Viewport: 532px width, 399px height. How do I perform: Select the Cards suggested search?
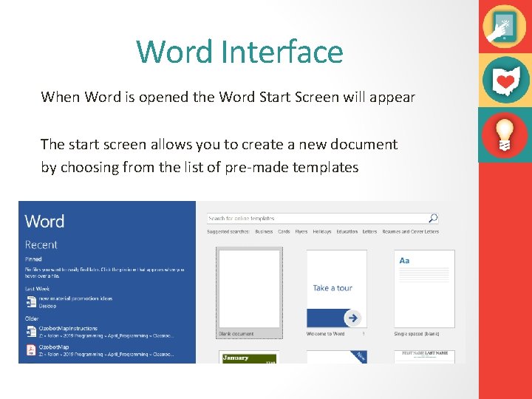tap(284, 231)
